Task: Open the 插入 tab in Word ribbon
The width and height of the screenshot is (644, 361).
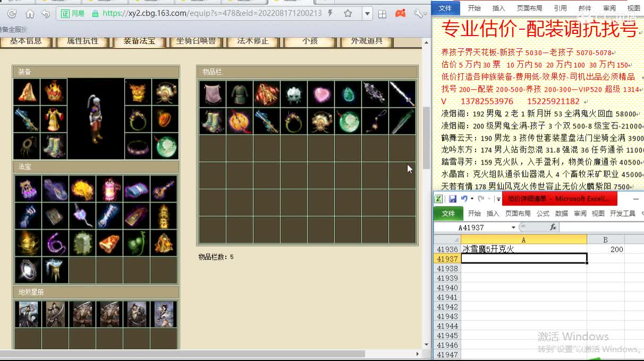Action: (498, 8)
